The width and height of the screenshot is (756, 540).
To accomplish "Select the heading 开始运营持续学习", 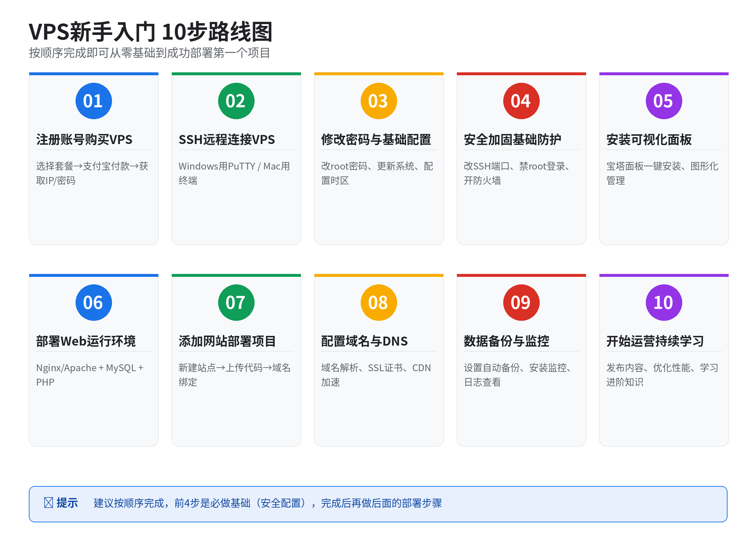I will [x=655, y=341].
